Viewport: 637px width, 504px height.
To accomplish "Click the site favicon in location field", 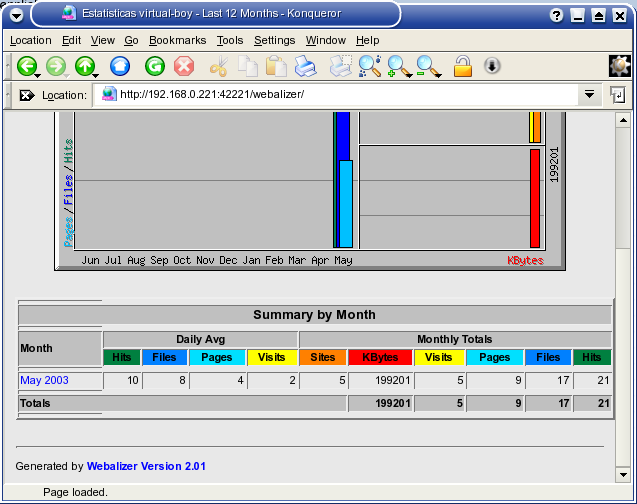I will coord(109,94).
